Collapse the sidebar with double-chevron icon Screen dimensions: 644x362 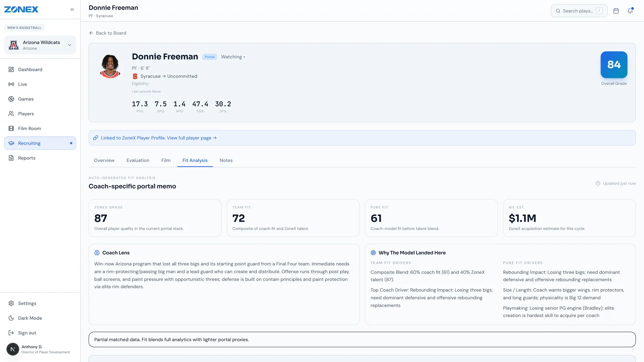[x=72, y=9]
